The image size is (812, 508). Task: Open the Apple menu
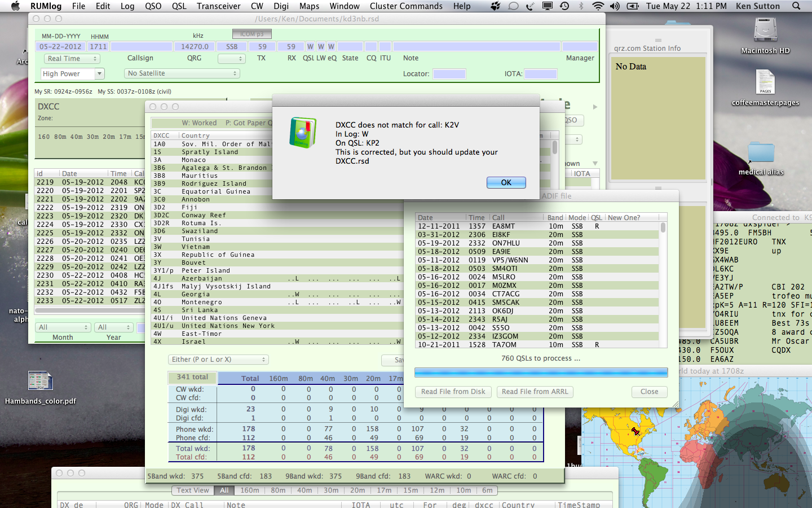tap(15, 6)
